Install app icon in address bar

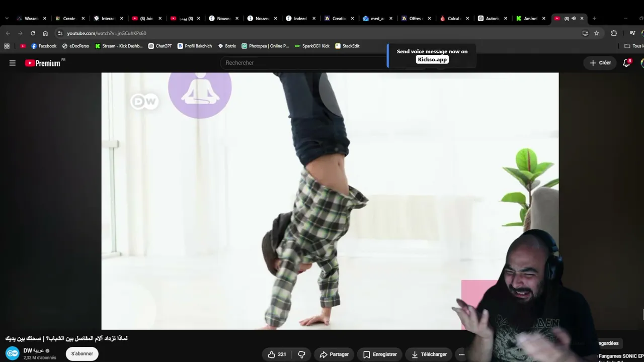point(585,33)
